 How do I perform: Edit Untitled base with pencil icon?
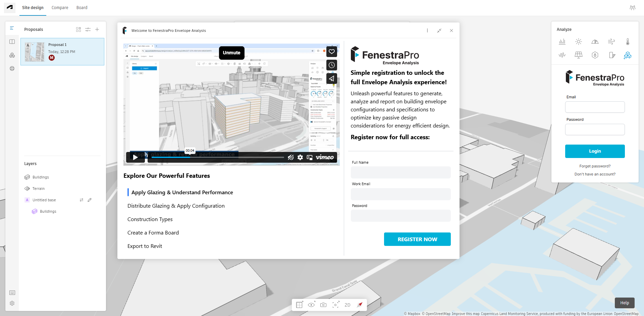(x=90, y=200)
